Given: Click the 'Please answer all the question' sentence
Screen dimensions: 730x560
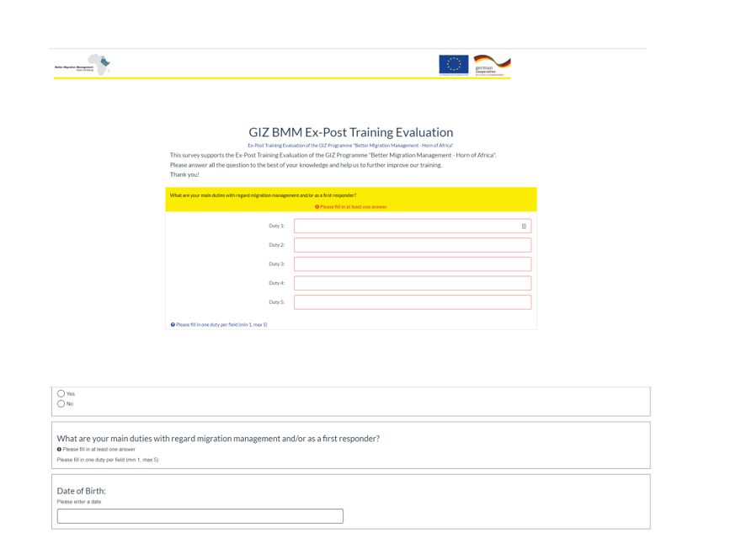Looking at the screenshot, I should [x=306, y=165].
